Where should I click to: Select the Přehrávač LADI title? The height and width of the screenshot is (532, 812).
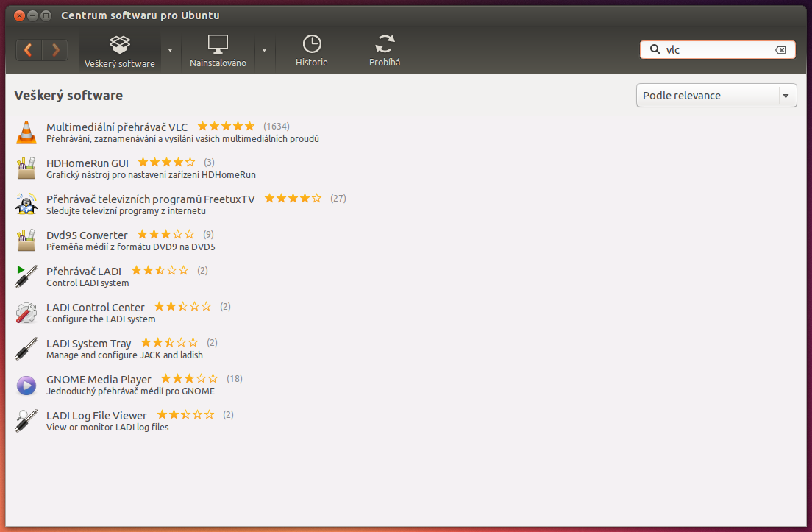coord(84,272)
